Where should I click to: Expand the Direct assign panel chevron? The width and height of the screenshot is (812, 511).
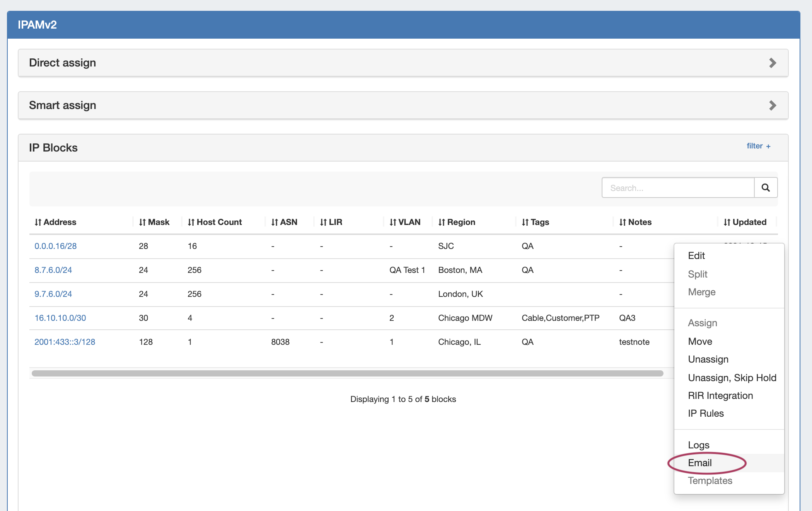[772, 63]
